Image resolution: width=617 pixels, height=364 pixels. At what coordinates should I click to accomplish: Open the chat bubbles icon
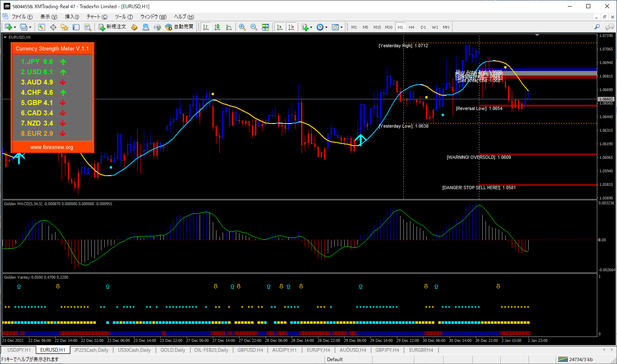pyautogui.click(x=610, y=27)
